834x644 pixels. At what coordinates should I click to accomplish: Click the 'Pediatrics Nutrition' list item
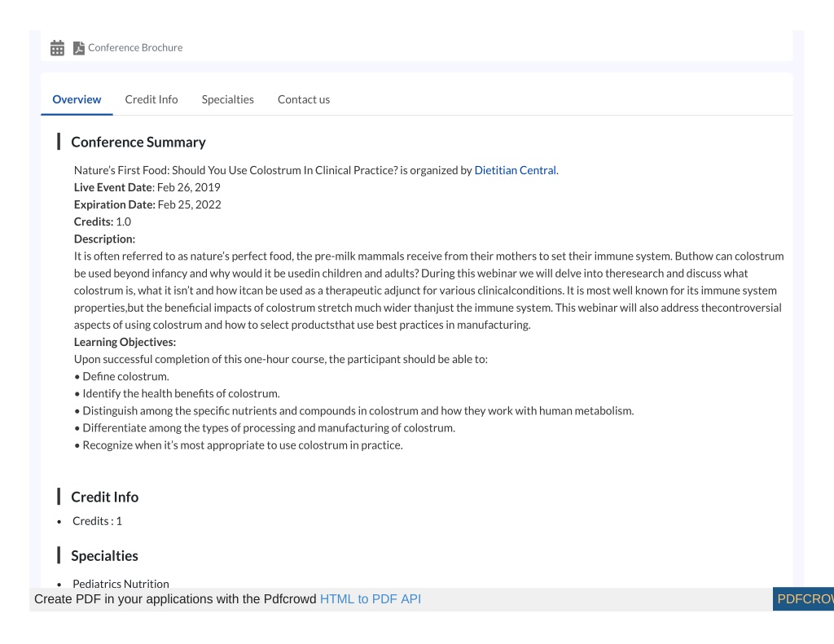click(x=121, y=584)
